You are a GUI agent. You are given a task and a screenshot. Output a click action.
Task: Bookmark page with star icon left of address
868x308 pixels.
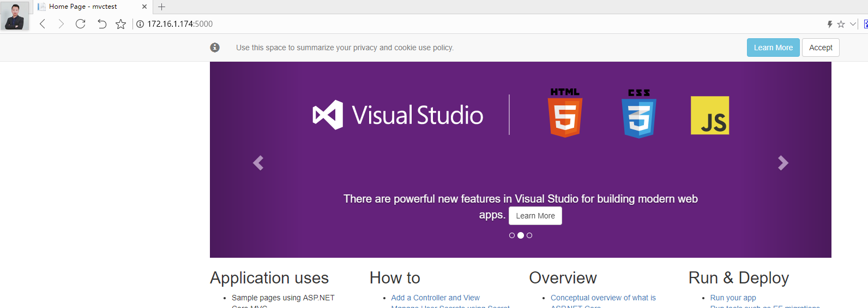pyautogui.click(x=121, y=24)
